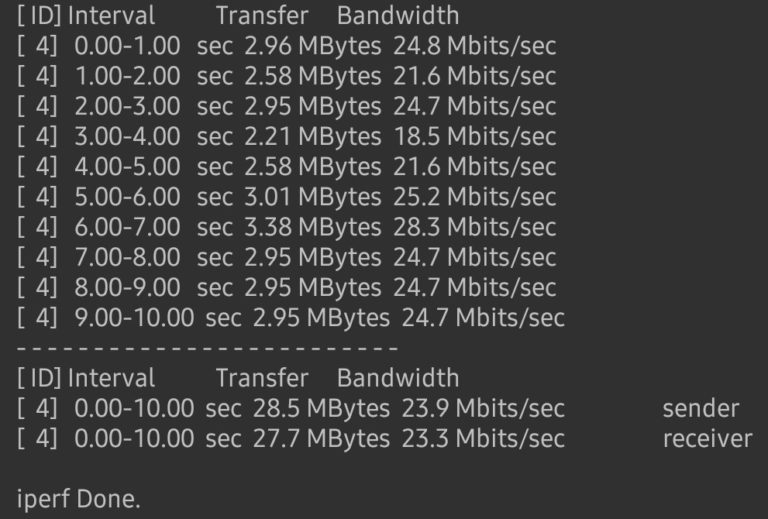The width and height of the screenshot is (768, 519).
Task: Click the dashed separator line
Action: pyautogui.click(x=207, y=348)
